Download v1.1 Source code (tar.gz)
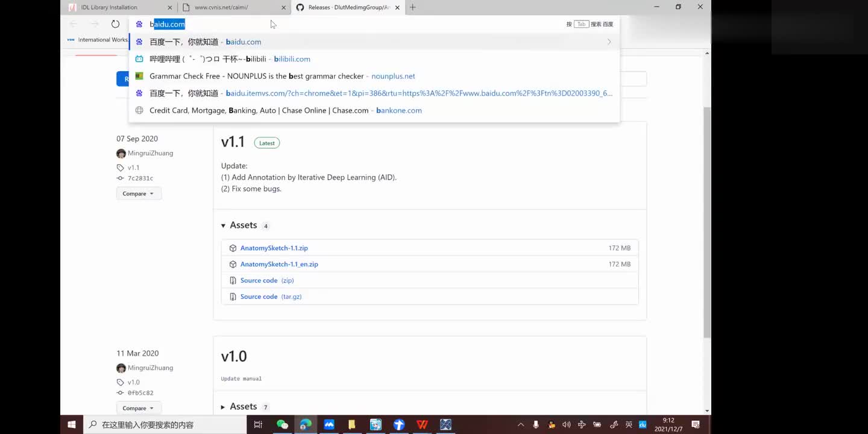The width and height of the screenshot is (868, 434). 271,297
